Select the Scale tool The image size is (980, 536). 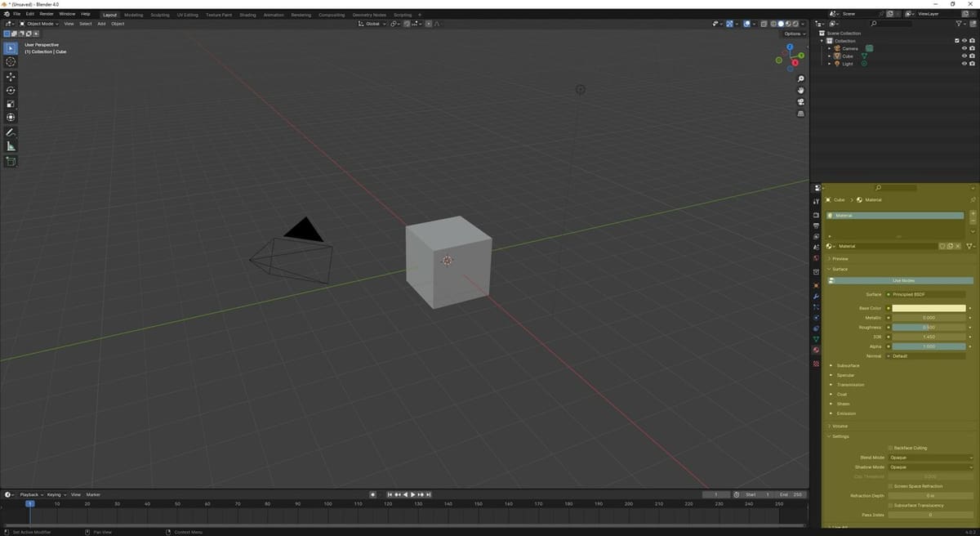click(x=11, y=104)
